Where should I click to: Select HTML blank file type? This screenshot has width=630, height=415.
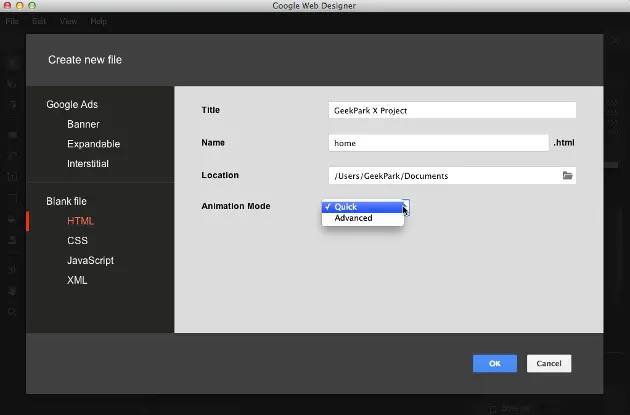click(80, 221)
